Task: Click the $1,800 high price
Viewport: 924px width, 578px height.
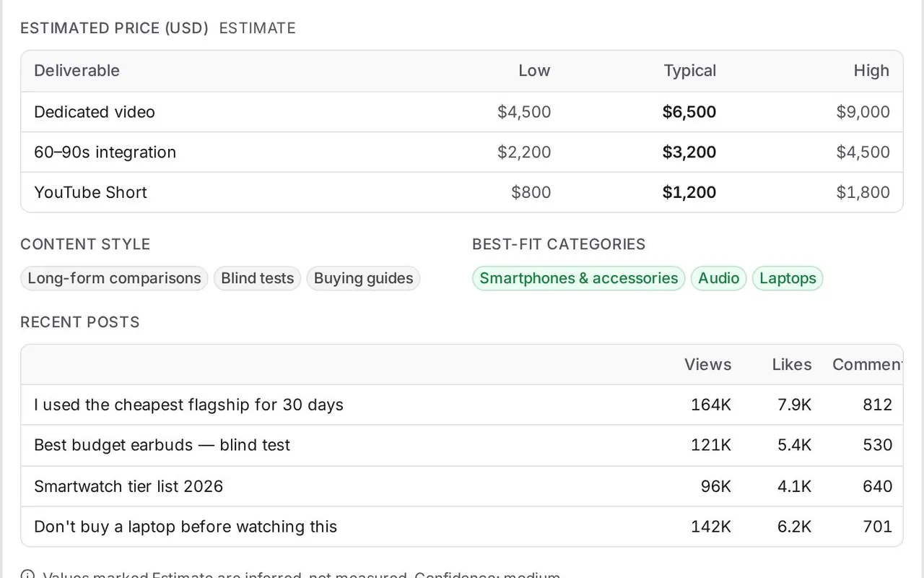Action: tap(863, 192)
